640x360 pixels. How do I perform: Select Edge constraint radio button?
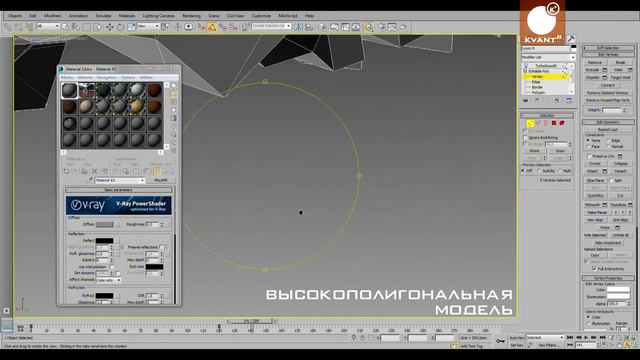pyautogui.click(x=608, y=140)
